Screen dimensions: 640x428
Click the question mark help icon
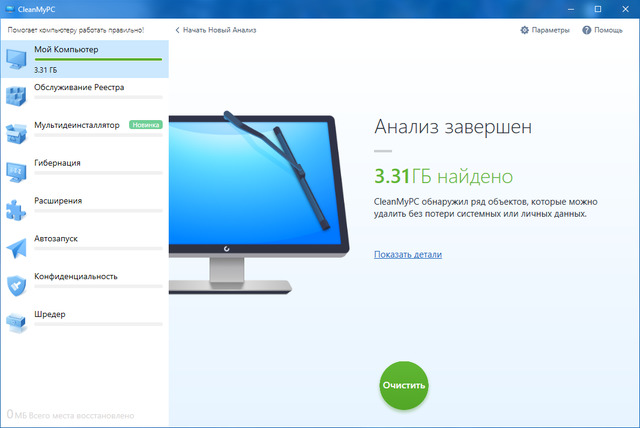click(x=587, y=30)
